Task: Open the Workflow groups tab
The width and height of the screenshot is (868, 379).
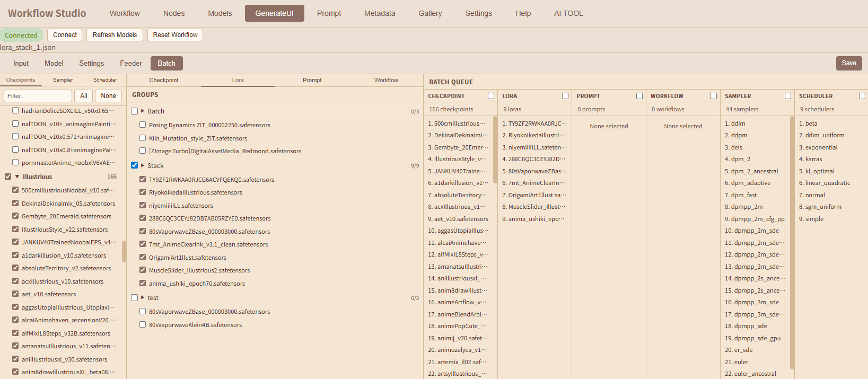Action: [386, 80]
